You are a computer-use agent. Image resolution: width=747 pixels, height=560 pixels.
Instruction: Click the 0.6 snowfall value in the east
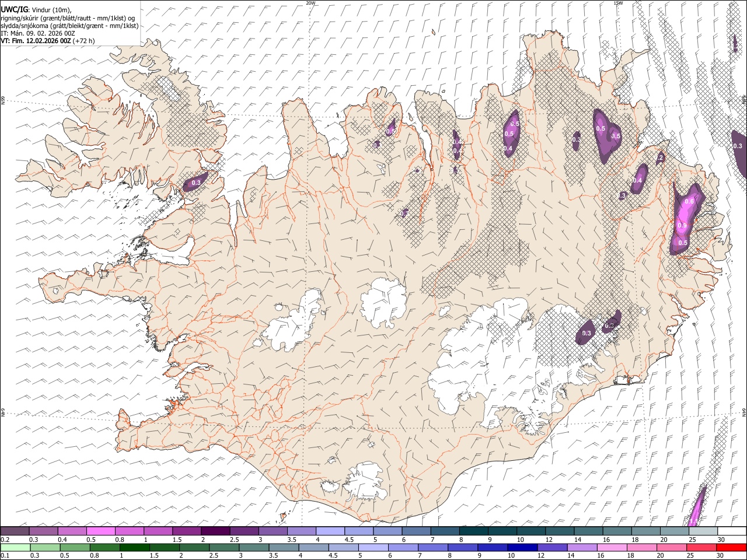[689, 202]
